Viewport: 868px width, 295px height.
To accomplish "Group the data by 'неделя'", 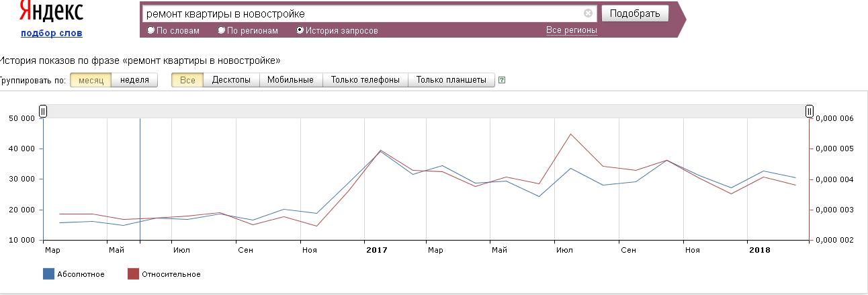I will tap(134, 80).
